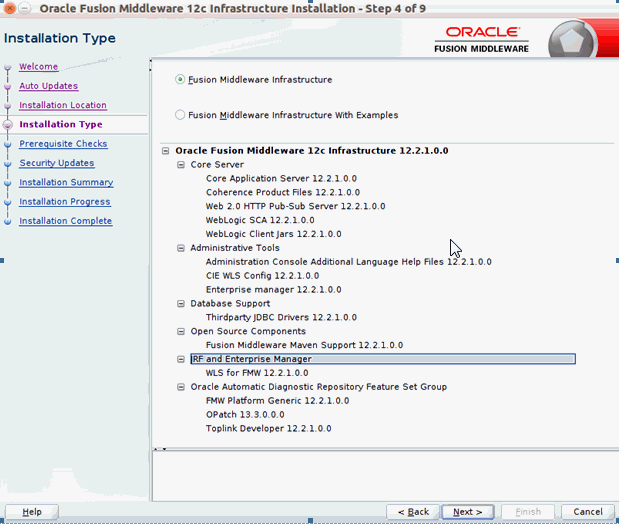Click the Open Source Components label
Viewport: 619px width, 524px height.
tap(248, 331)
